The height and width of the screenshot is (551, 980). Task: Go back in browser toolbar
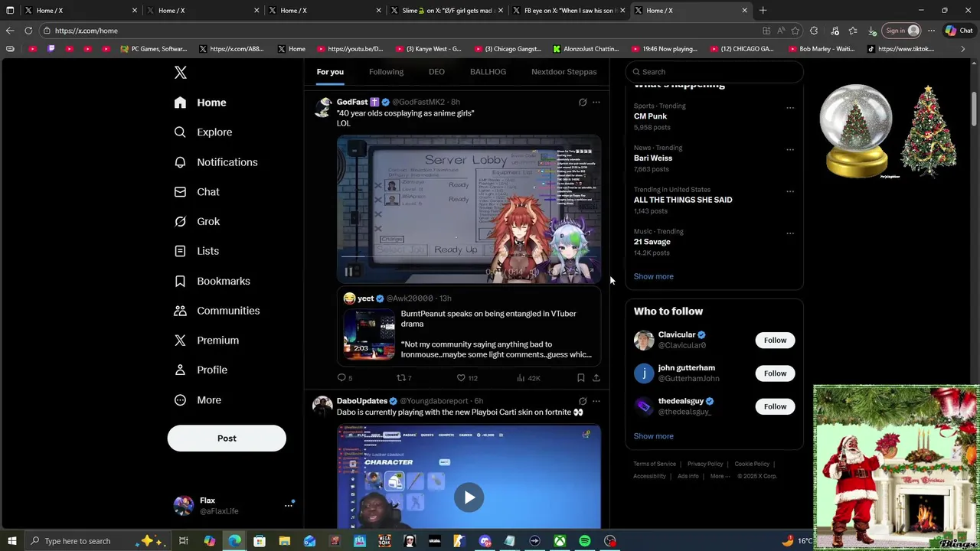click(10, 31)
